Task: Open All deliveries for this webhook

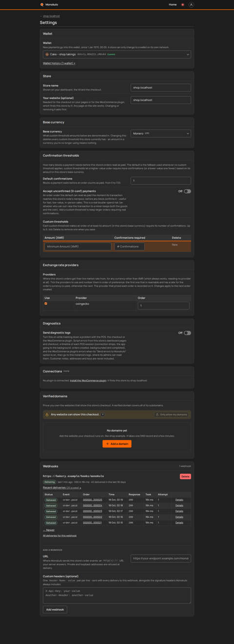Action: click(x=59, y=536)
